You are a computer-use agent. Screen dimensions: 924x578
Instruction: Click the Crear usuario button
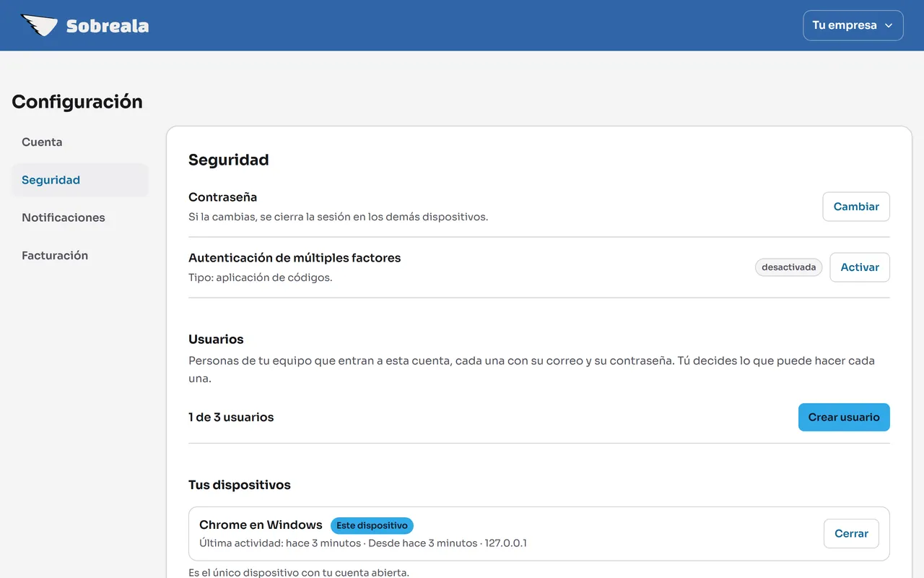point(844,417)
